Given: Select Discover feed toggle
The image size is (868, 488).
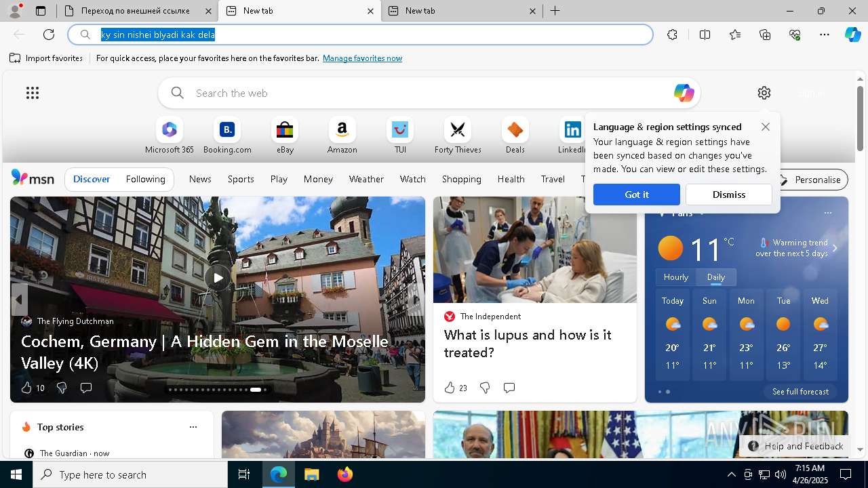Looking at the screenshot, I should 92,179.
